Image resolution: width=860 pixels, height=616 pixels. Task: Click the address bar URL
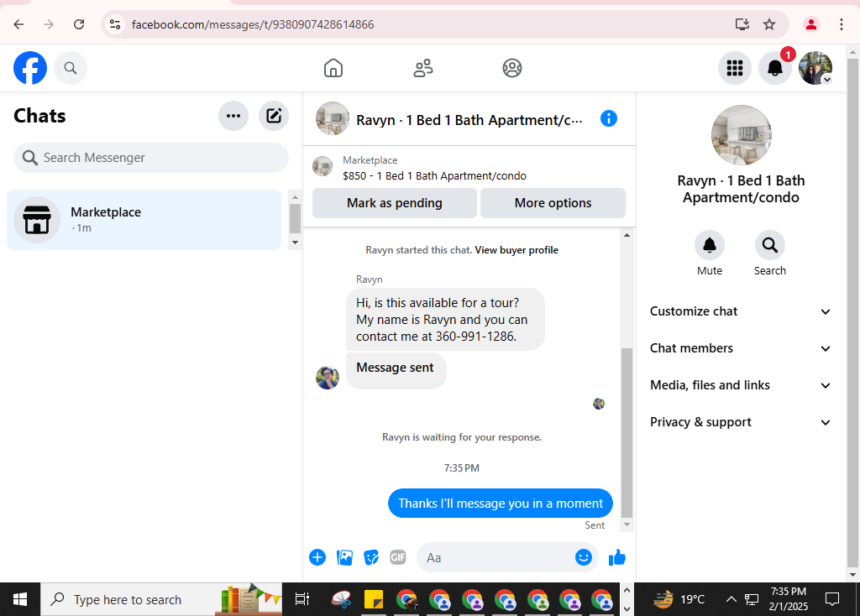click(x=253, y=24)
